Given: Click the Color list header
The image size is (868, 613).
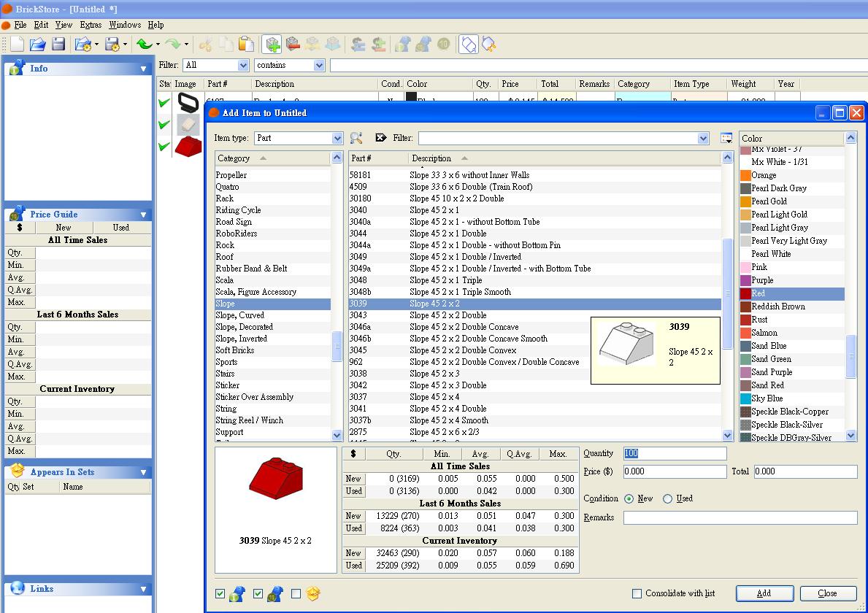Looking at the screenshot, I should pyautogui.click(x=792, y=139).
